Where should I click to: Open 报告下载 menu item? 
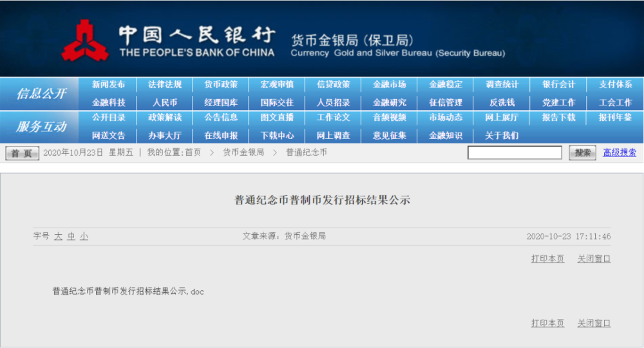pyautogui.click(x=558, y=117)
